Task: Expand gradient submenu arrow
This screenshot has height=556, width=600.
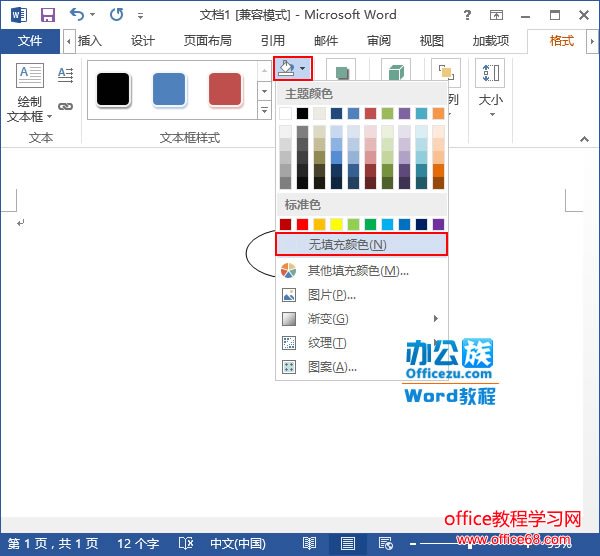Action: [435, 318]
